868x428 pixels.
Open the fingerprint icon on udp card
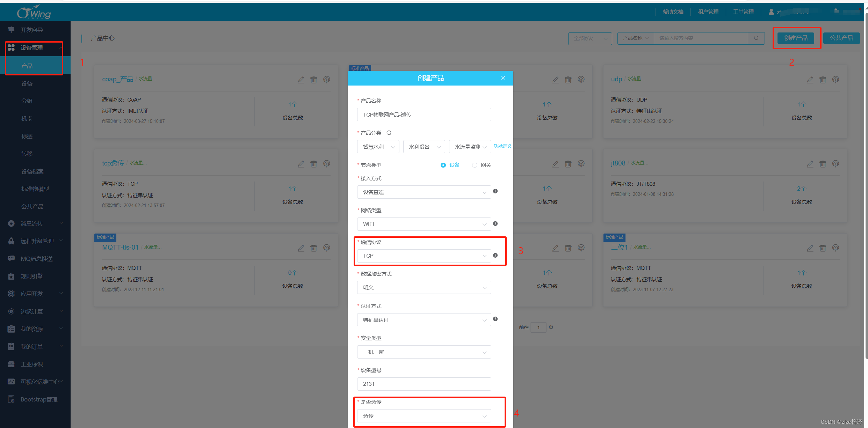pyautogui.click(x=836, y=80)
